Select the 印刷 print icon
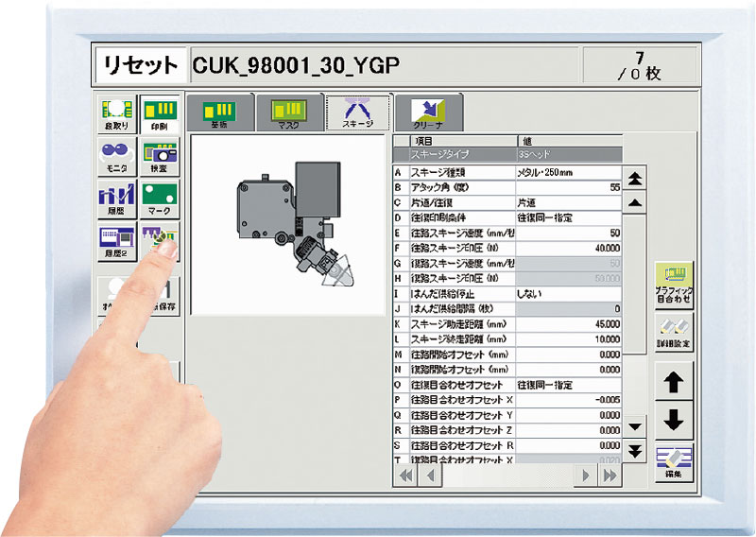 (159, 115)
